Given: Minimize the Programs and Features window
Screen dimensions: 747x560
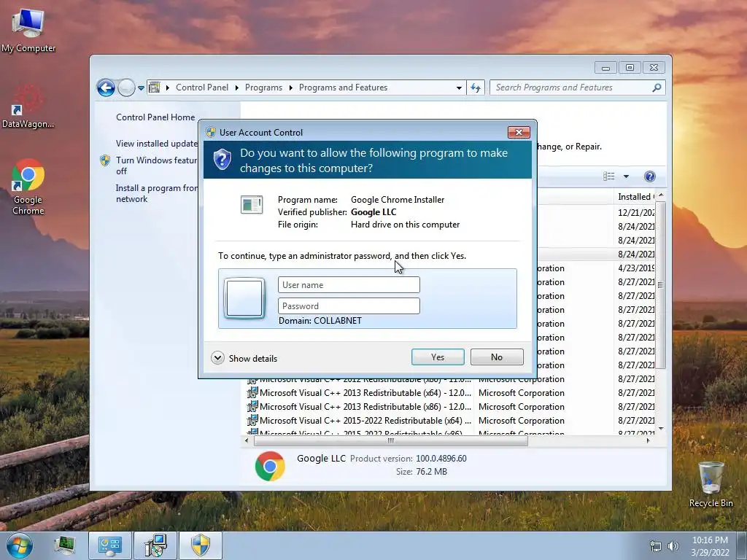Looking at the screenshot, I should [x=605, y=68].
